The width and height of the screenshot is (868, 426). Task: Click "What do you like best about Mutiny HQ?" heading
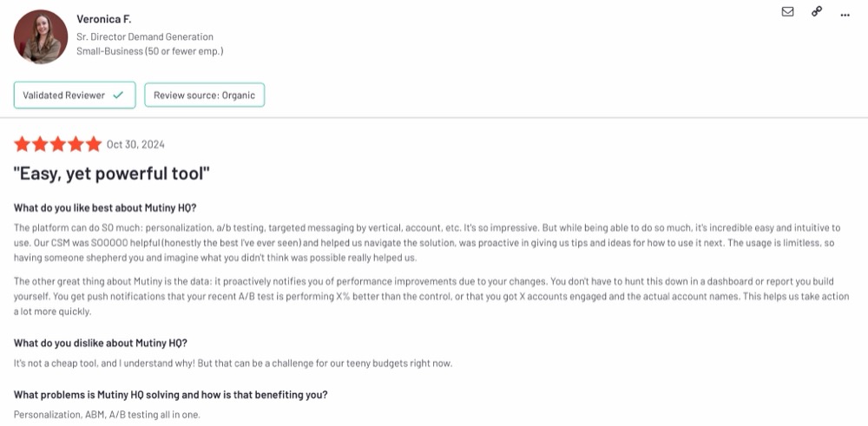pyautogui.click(x=105, y=208)
